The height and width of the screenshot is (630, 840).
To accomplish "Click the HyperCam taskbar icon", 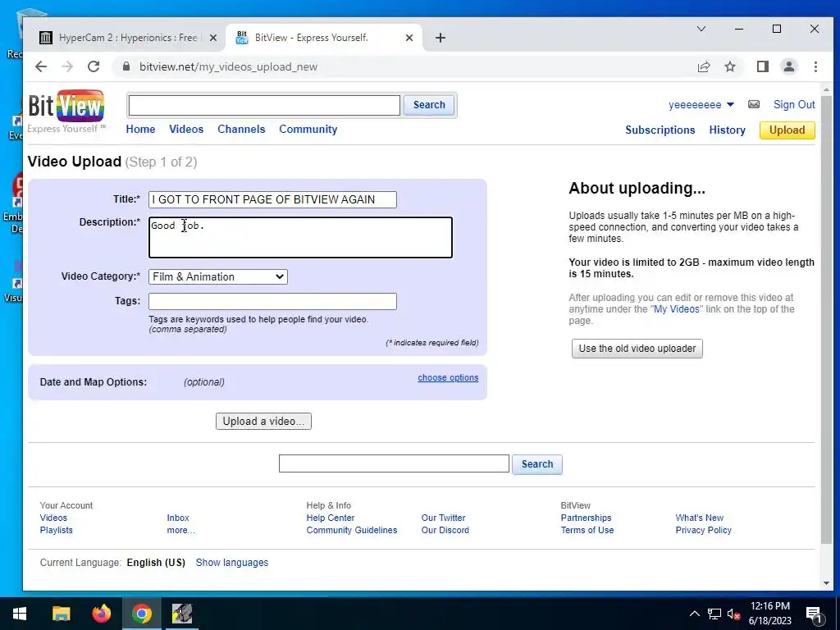I will pos(182,614).
